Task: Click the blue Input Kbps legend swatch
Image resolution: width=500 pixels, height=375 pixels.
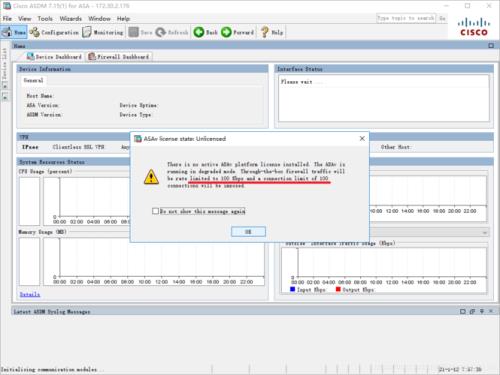Action: click(293, 289)
